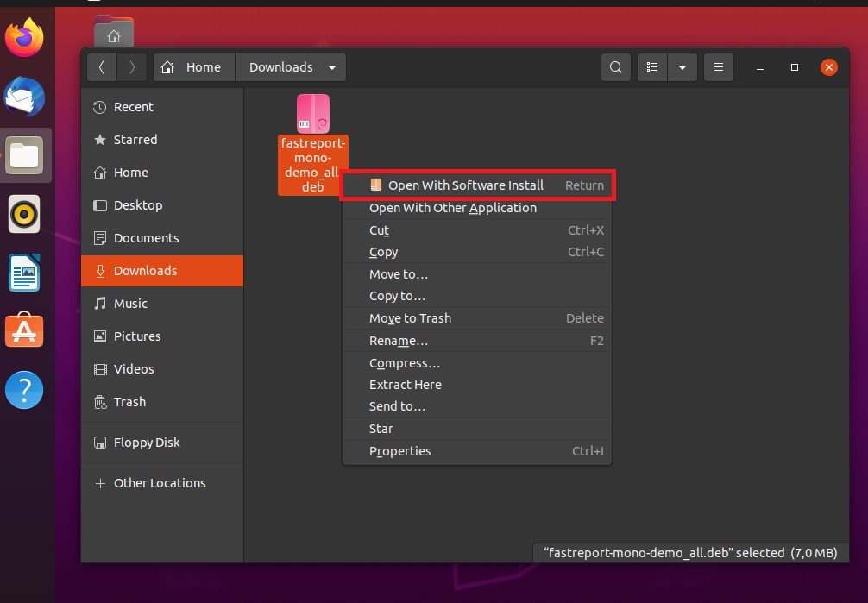Viewport: 868px width, 603px height.
Task: Select Open With Software Install
Action: coord(466,185)
